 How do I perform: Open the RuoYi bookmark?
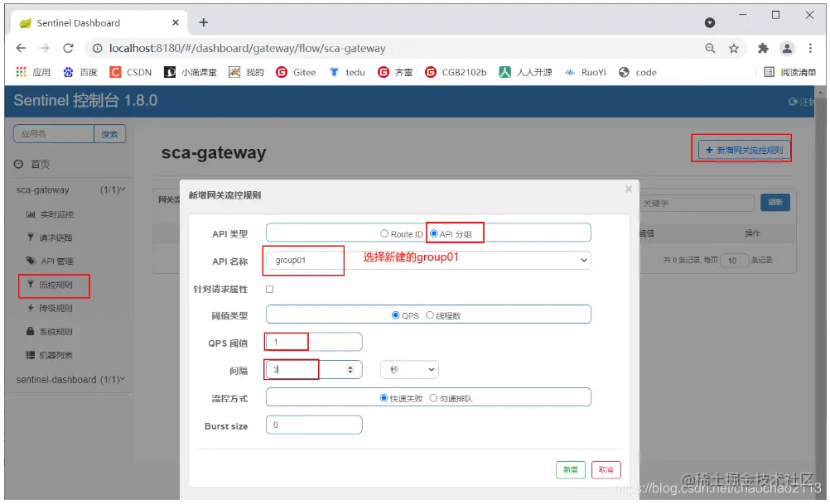(585, 72)
